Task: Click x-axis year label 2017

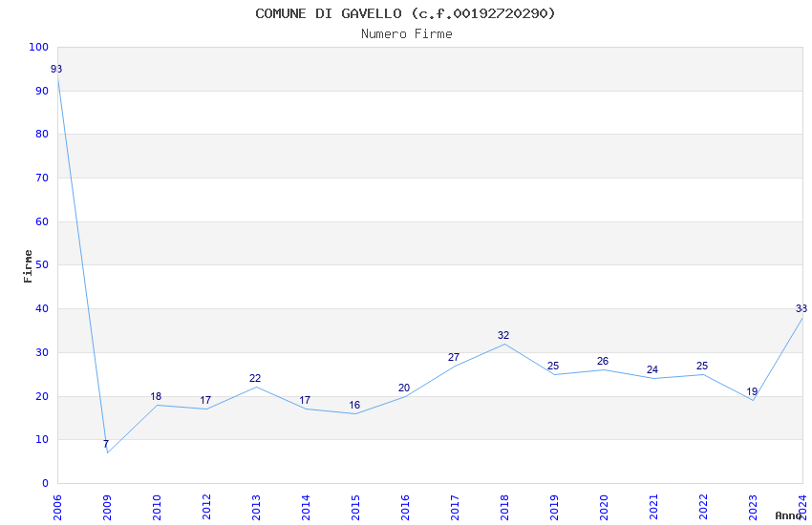Action: click(455, 508)
